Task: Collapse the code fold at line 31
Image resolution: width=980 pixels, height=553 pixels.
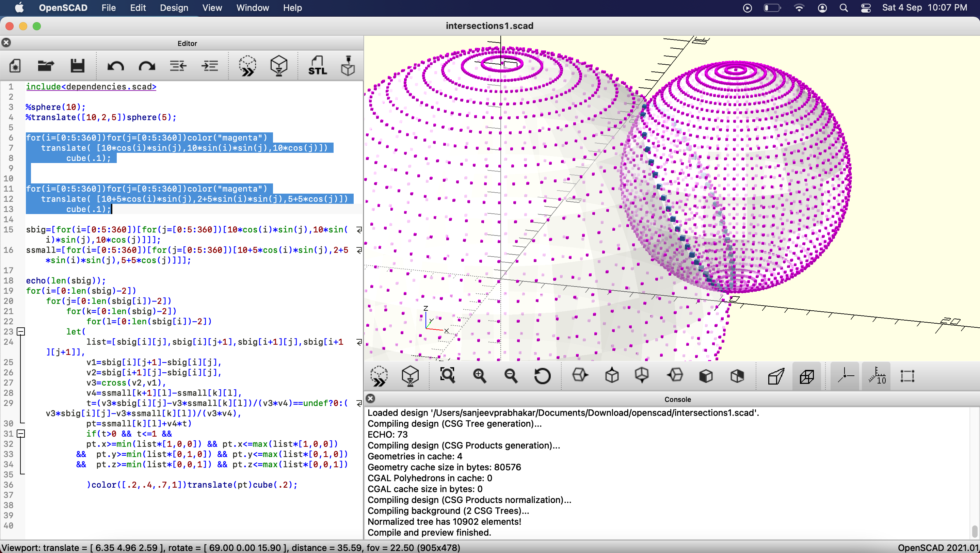Action: coord(21,434)
